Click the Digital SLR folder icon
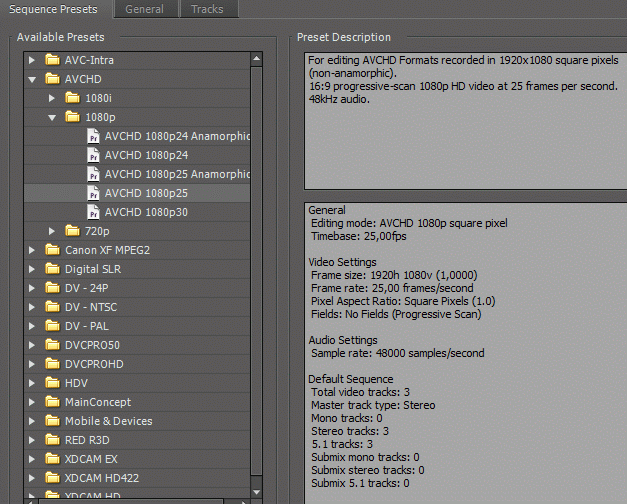The height and width of the screenshot is (504, 627). (x=52, y=269)
